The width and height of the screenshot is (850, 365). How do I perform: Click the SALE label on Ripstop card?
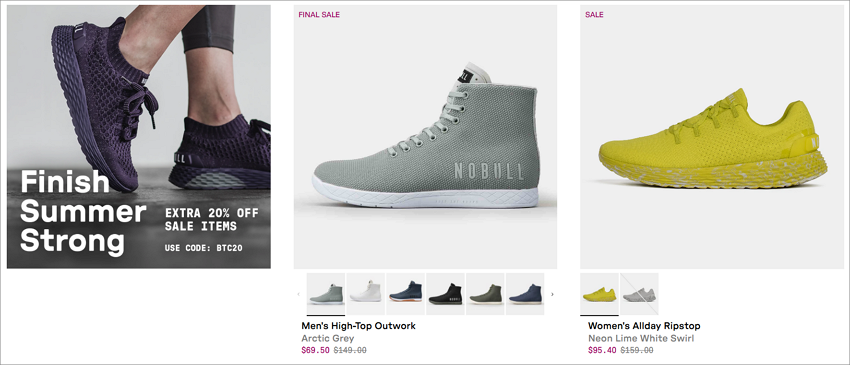click(594, 15)
